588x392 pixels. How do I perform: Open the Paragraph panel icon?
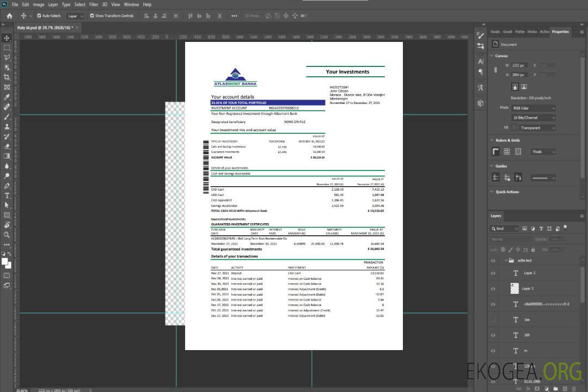coord(480,72)
